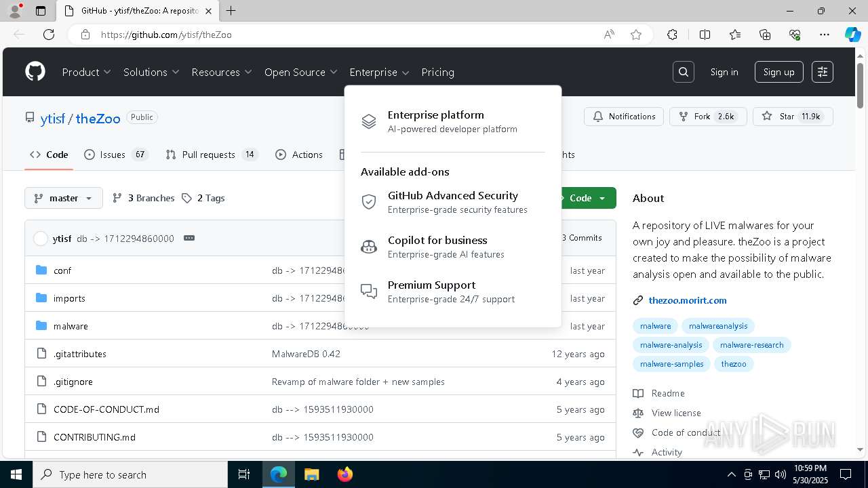Image resolution: width=868 pixels, height=488 pixels.
Task: Open the Edge Copilot sidebar icon
Action: (852, 35)
